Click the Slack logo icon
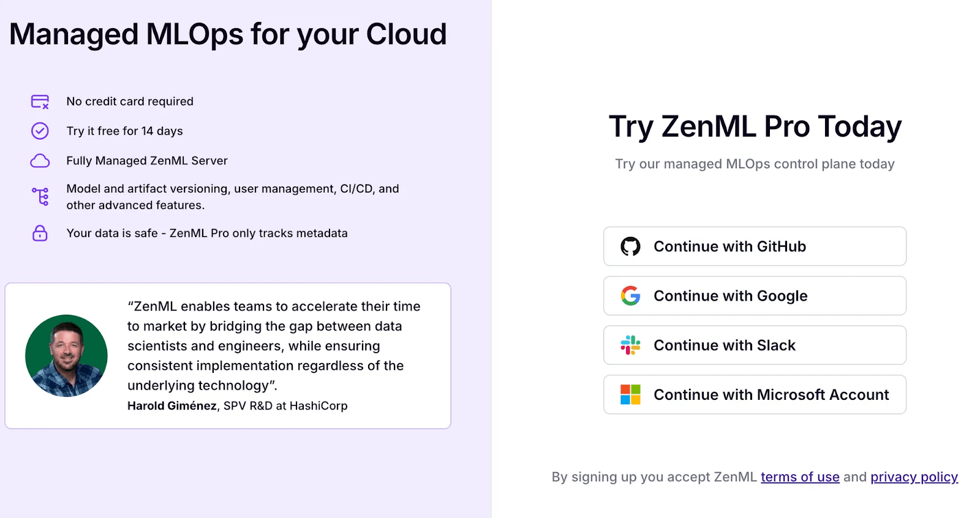Screen dimensions: 980x518 tap(630, 345)
